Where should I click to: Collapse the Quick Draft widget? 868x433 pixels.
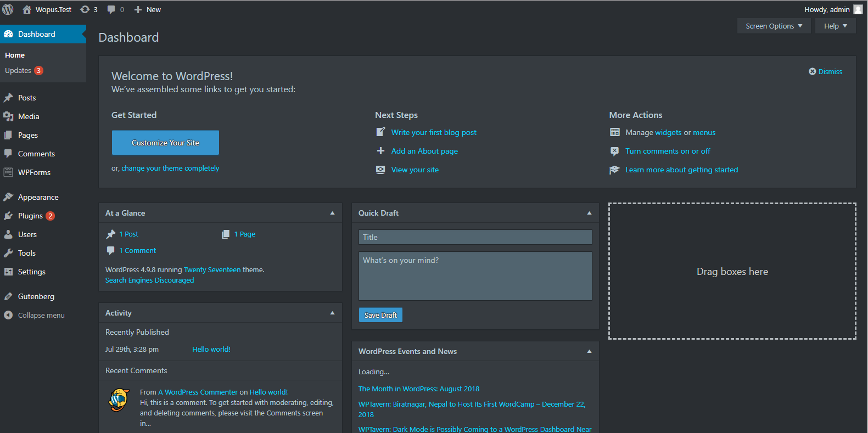click(x=589, y=213)
